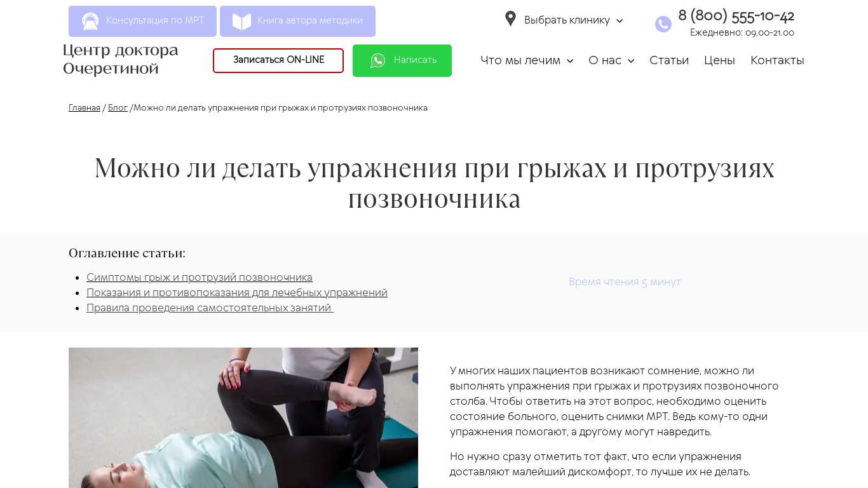Click the Главная breadcrumb link
Image resolution: width=868 pixels, height=488 pixels.
click(85, 108)
